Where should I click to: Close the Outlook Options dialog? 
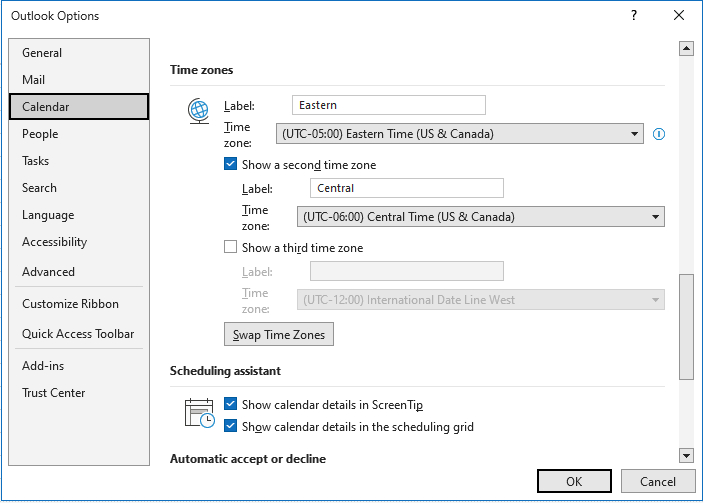click(679, 16)
